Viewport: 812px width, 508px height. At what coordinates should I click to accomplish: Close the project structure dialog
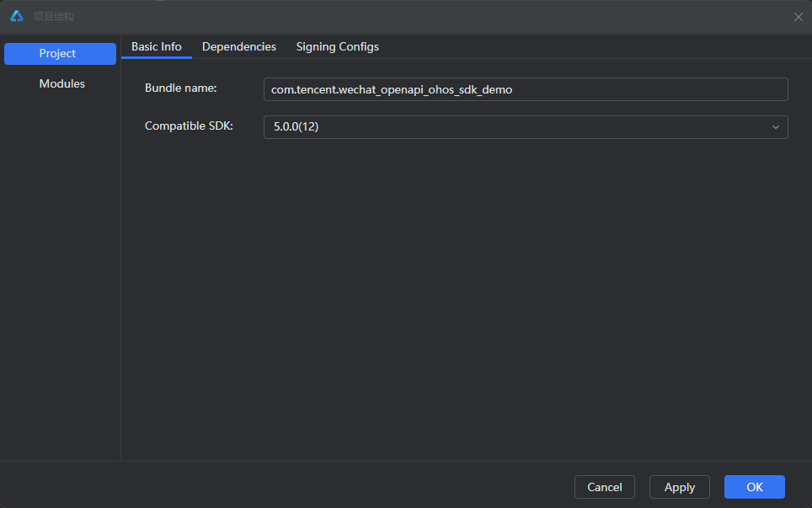798,17
